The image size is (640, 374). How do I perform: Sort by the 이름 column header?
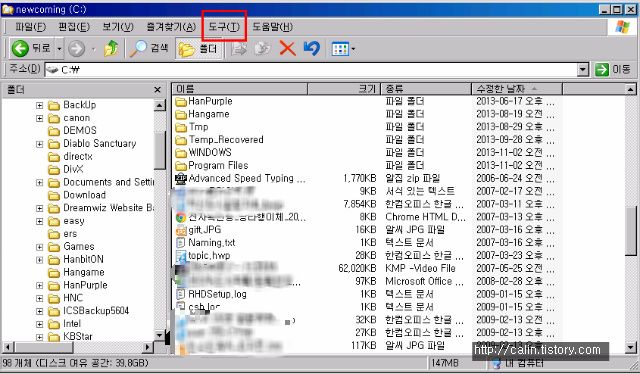240,89
